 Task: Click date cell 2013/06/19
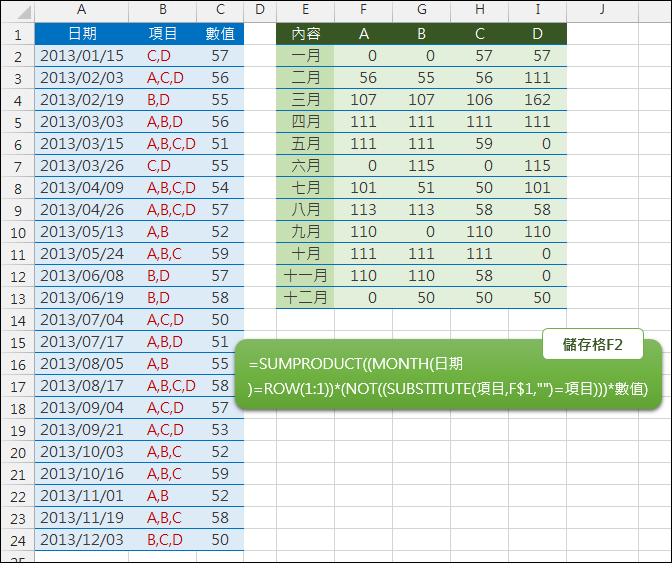[81, 298]
